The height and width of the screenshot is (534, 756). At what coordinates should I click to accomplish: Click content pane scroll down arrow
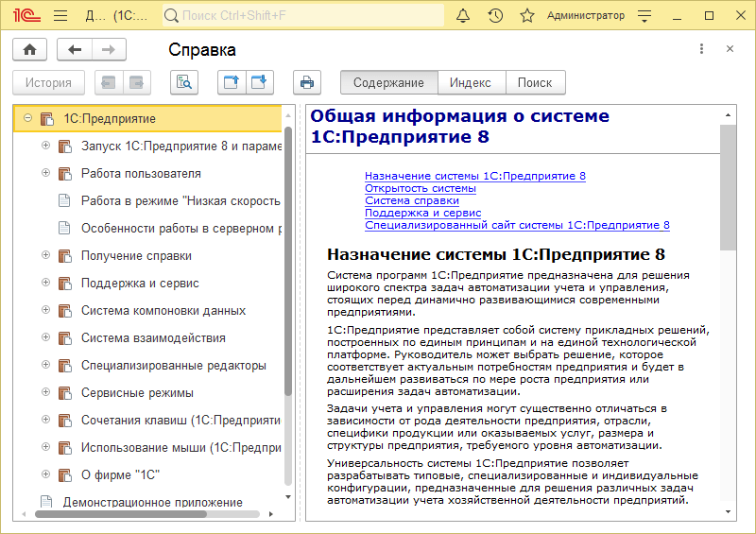click(x=728, y=512)
